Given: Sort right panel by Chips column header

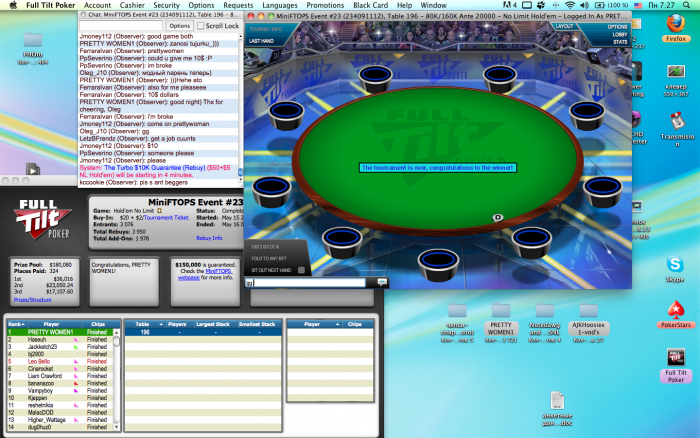Looking at the screenshot, I should (355, 324).
